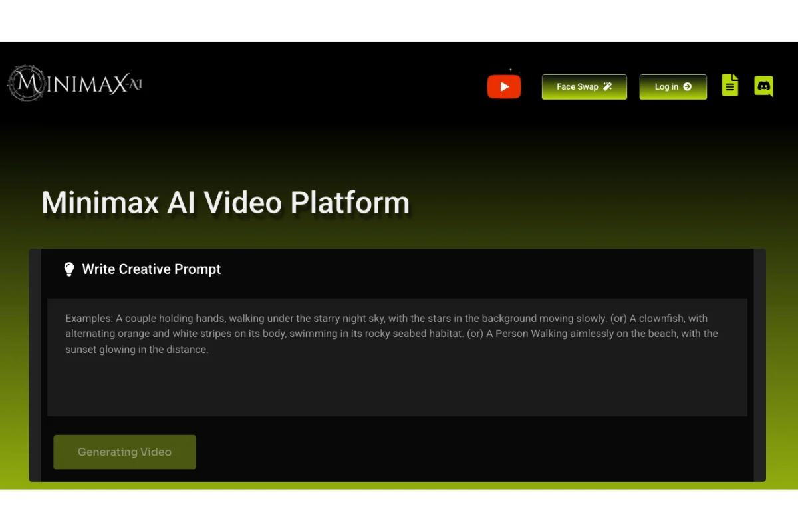The image size is (798, 532).
Task: Click the Generating Video button
Action: click(x=124, y=452)
